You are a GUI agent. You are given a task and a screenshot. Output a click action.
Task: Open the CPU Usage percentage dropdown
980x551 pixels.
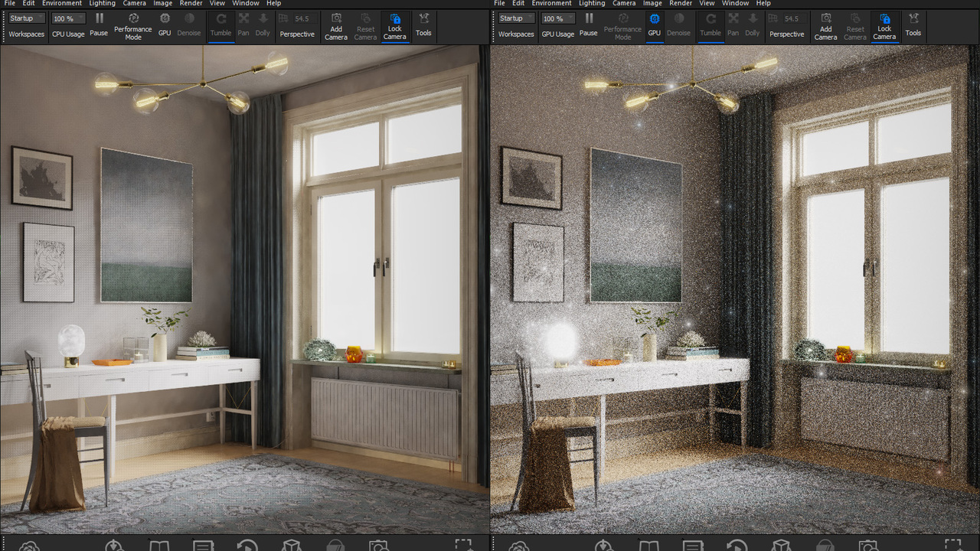tap(67, 18)
